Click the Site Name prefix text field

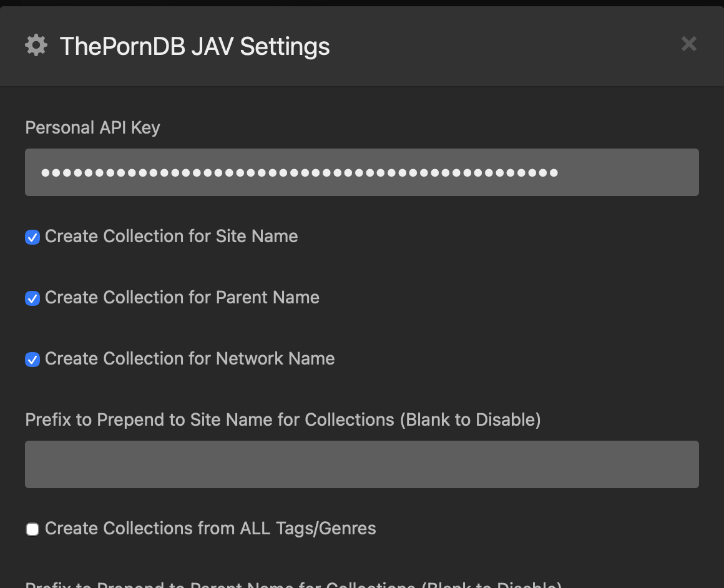pyautogui.click(x=361, y=464)
